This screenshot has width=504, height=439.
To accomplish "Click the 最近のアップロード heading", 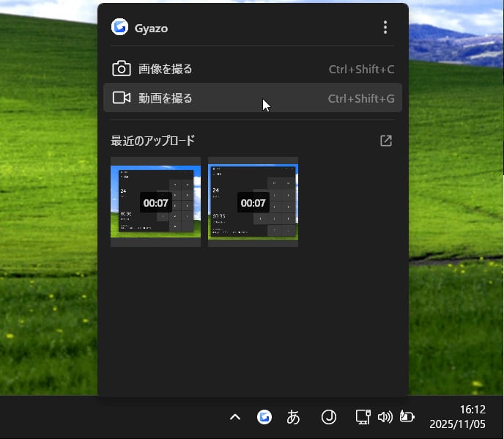I will click(152, 141).
